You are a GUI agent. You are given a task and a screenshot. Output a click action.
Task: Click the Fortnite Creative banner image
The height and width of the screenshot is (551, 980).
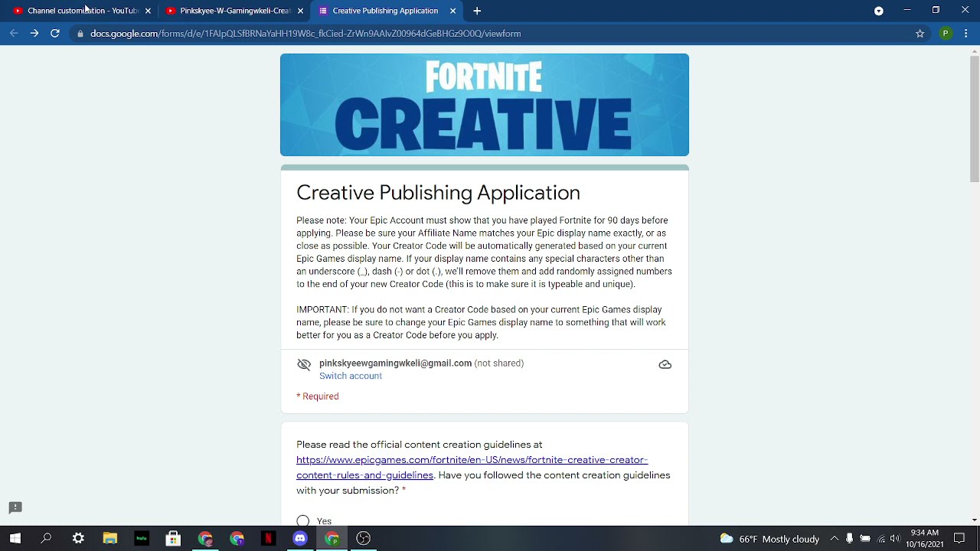click(485, 105)
